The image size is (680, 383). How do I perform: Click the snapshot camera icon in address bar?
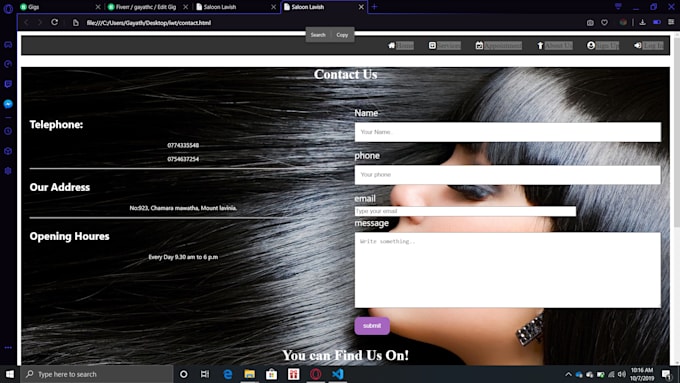[x=590, y=23]
